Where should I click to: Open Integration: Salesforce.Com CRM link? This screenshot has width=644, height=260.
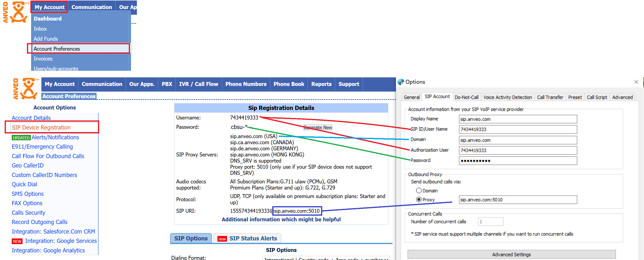point(53,232)
